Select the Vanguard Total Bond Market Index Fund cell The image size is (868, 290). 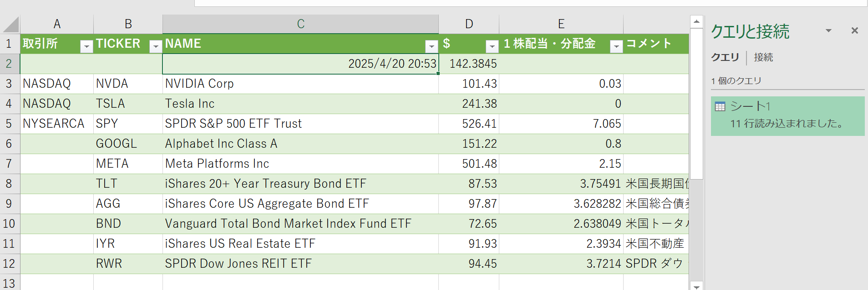(300, 224)
